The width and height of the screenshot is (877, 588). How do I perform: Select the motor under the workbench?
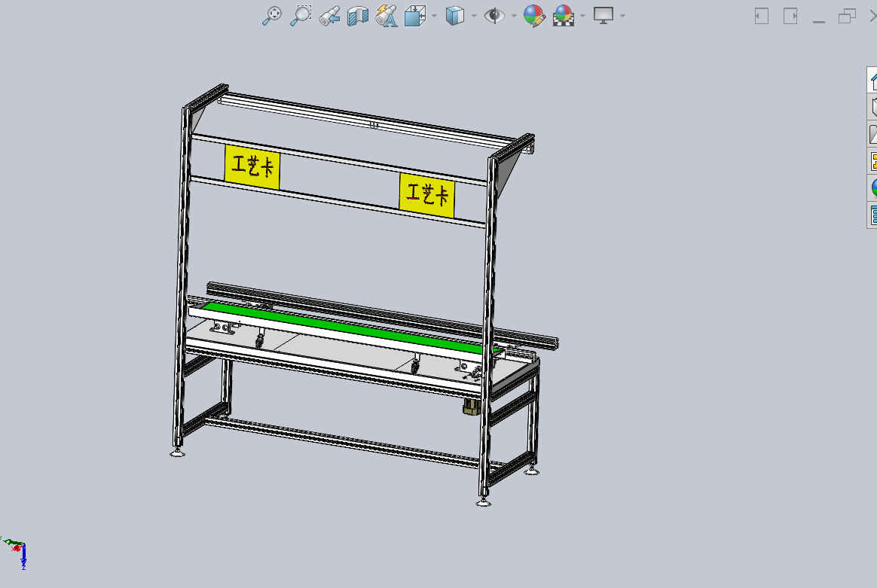471,407
